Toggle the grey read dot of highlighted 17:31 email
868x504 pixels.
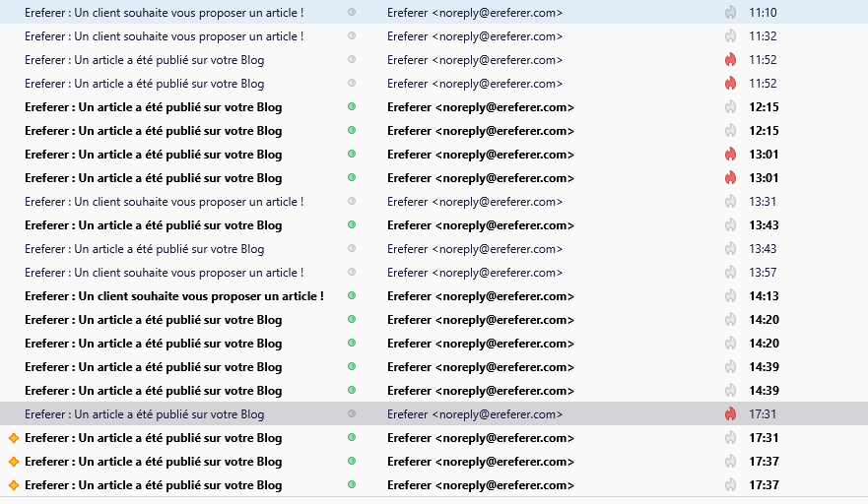pos(352,413)
